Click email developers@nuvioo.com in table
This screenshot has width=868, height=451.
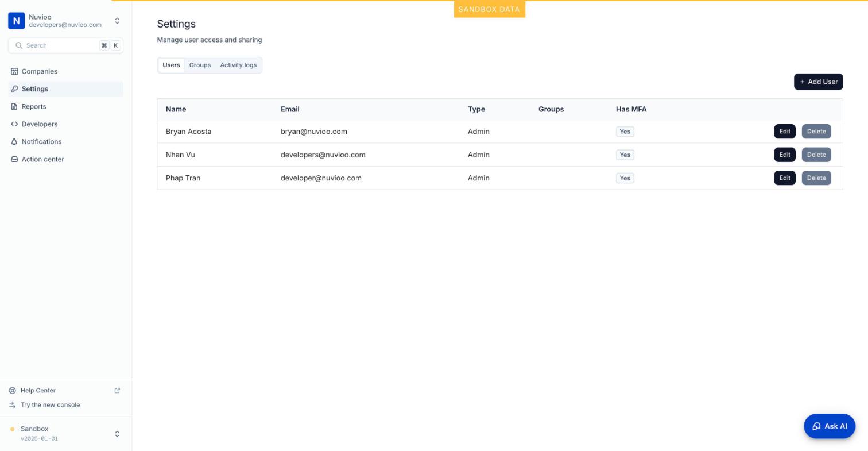pos(323,155)
